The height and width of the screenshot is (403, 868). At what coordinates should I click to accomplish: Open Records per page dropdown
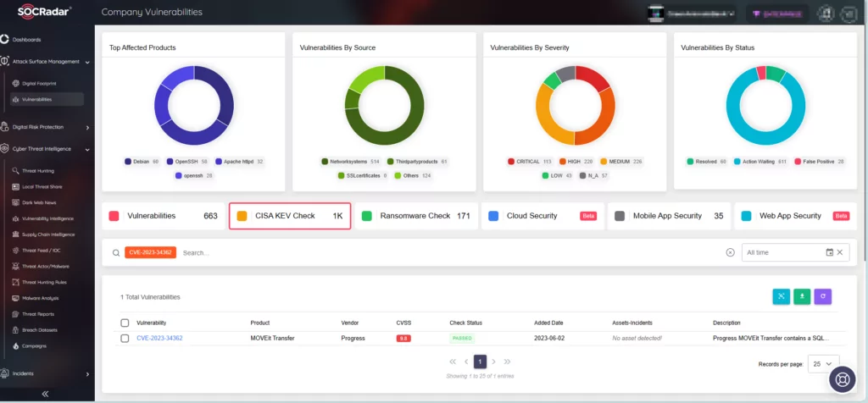(823, 364)
